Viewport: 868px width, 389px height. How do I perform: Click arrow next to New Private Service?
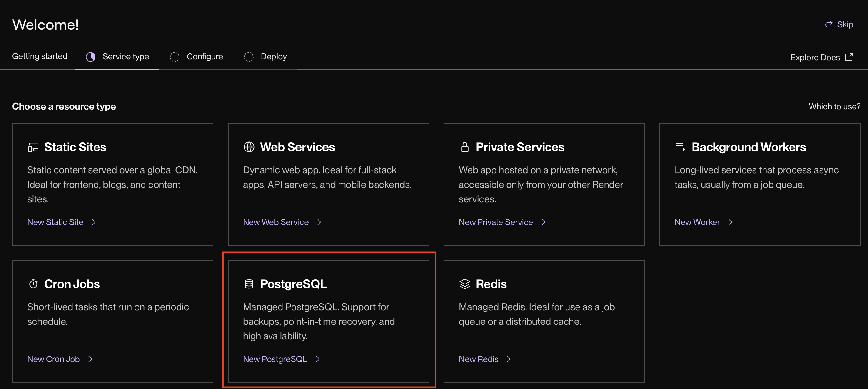pyautogui.click(x=542, y=222)
